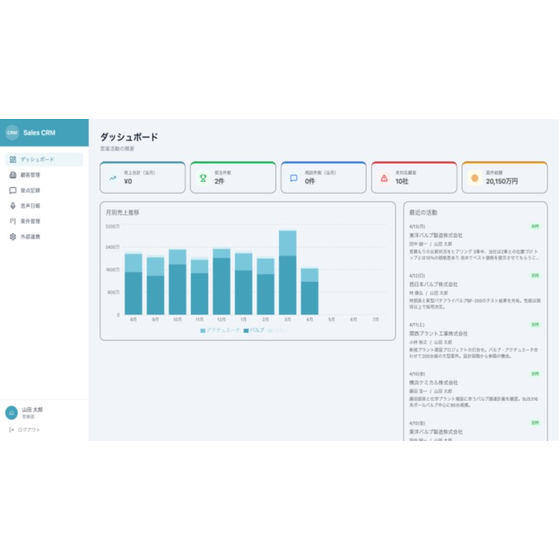Click the 4月 bar in the chart
This screenshot has height=560, width=560.
coord(310,291)
